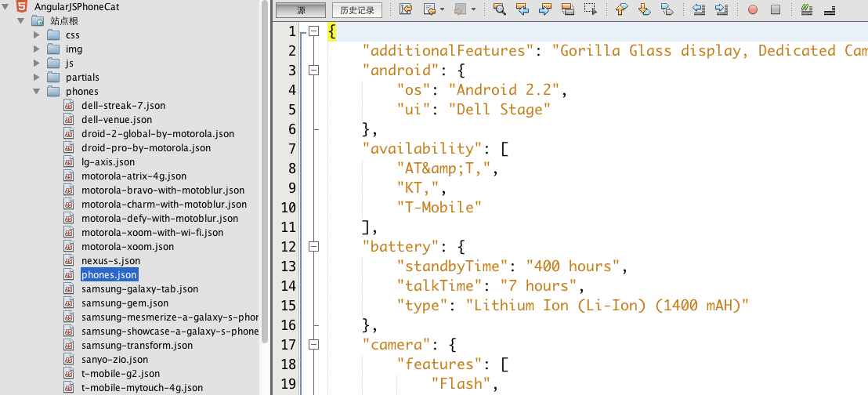Collapse the code fold at line 1
This screenshot has height=395, width=868.
[x=314, y=31]
